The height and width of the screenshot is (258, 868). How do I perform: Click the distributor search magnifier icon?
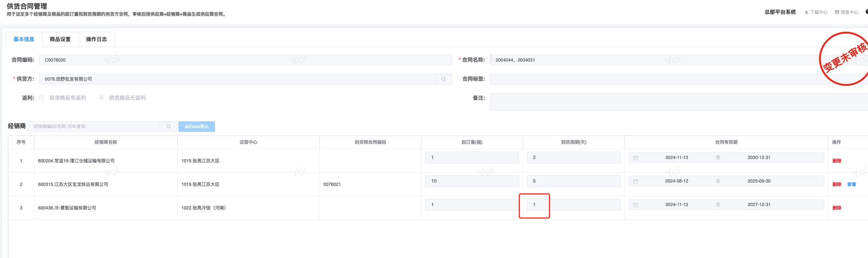(x=169, y=127)
